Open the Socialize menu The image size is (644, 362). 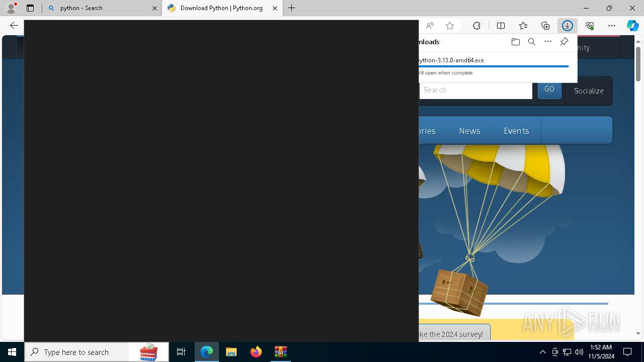click(x=589, y=91)
